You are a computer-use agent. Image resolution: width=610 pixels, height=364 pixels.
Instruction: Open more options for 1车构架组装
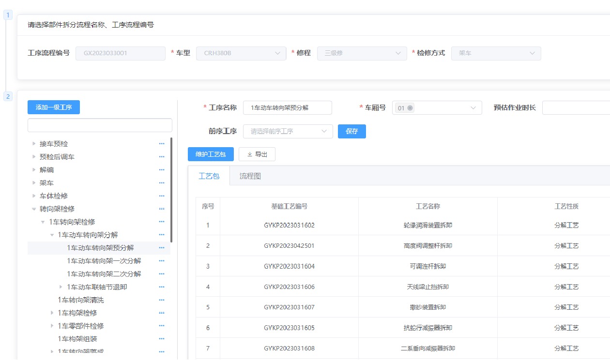pyautogui.click(x=162, y=339)
